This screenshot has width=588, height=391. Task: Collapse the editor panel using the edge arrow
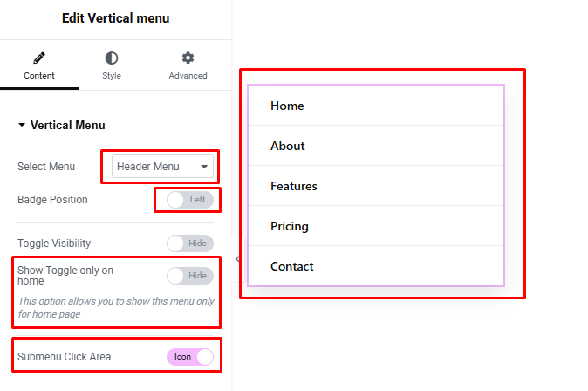click(238, 259)
